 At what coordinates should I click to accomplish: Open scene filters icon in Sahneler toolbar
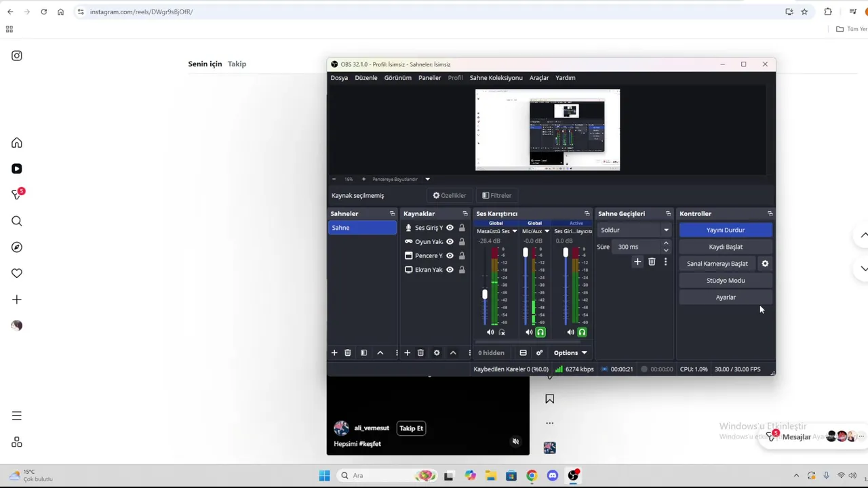tap(363, 352)
